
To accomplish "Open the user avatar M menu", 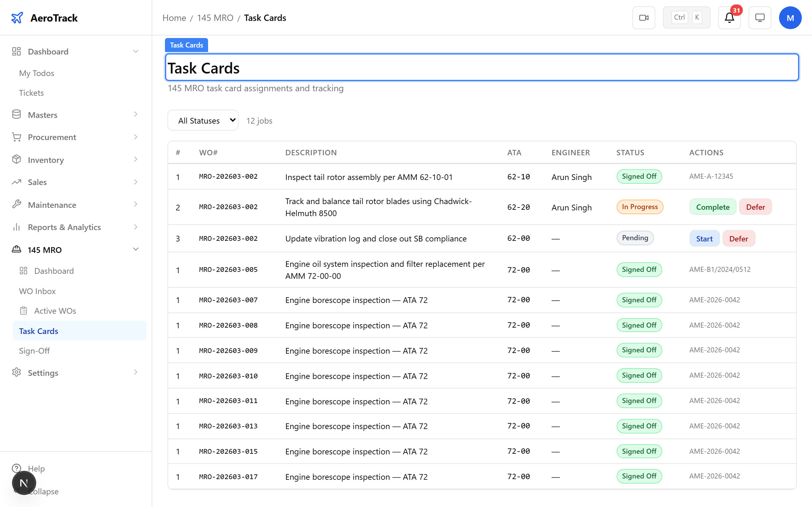I will [790, 18].
